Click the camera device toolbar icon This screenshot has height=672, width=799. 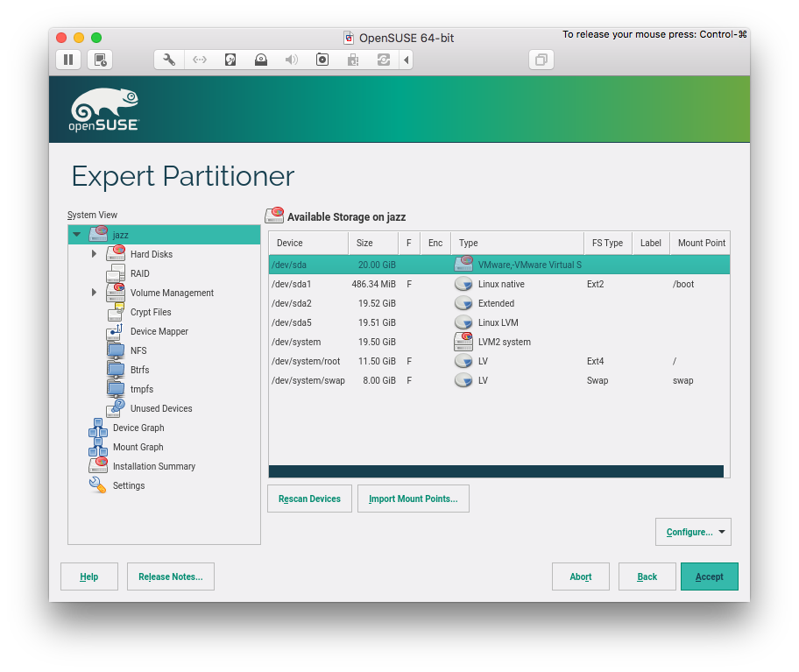(x=322, y=60)
